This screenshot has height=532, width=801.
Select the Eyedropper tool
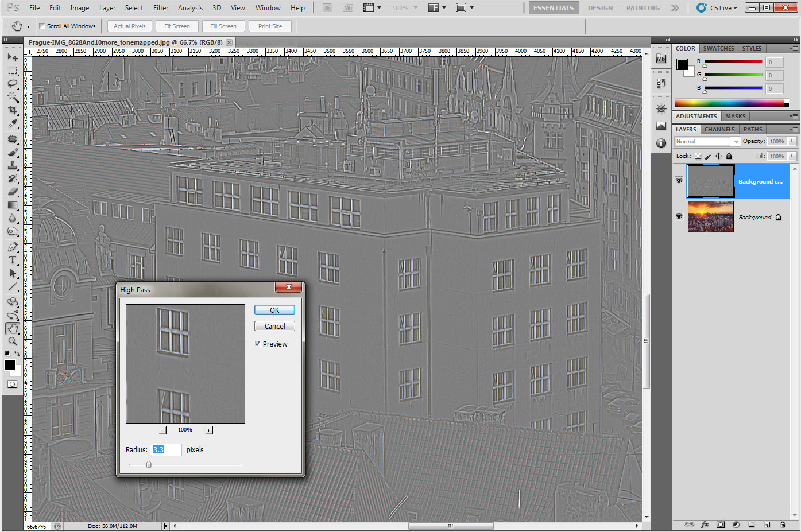click(x=12, y=123)
